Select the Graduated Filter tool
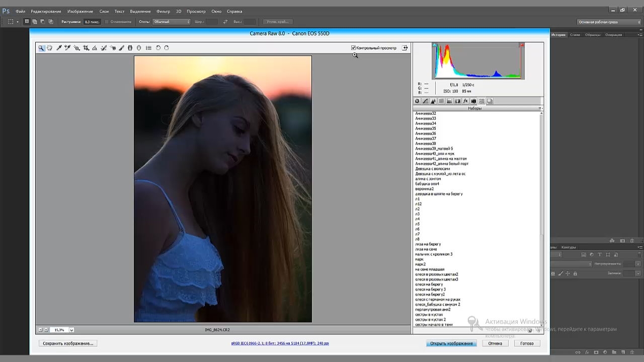The image size is (644, 362). (130, 48)
